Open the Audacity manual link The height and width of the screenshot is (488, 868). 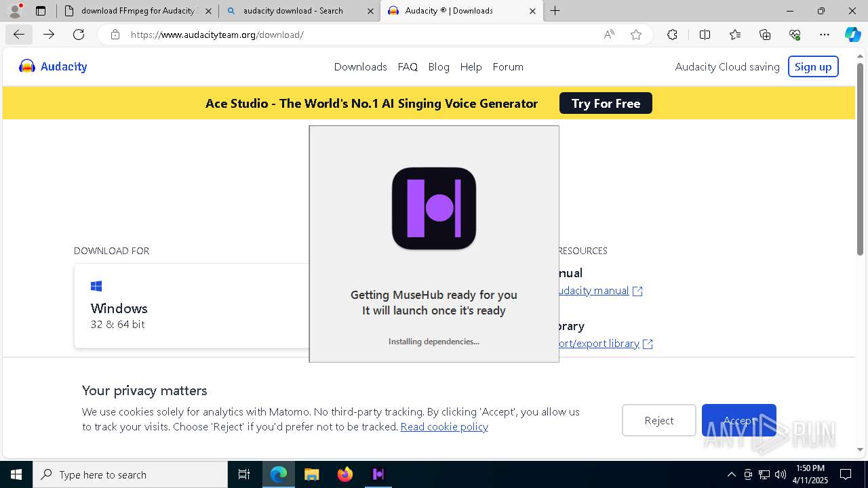(593, 291)
